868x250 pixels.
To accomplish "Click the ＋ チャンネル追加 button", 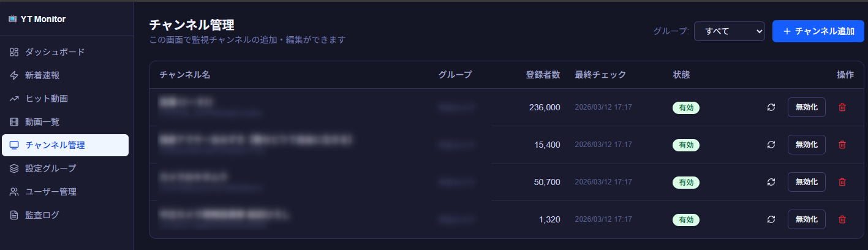I will [818, 31].
